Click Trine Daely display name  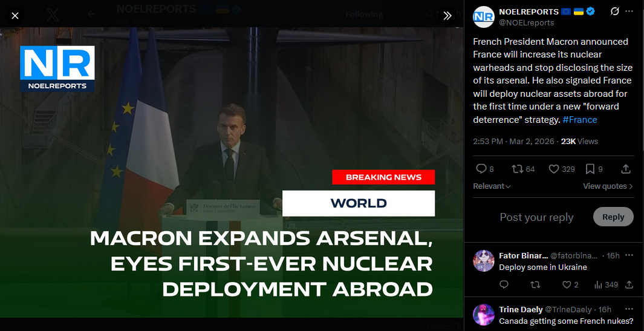(x=520, y=310)
